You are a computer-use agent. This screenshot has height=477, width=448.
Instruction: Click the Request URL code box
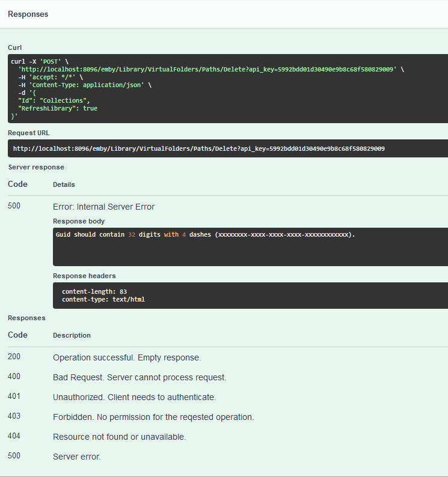[x=198, y=148]
